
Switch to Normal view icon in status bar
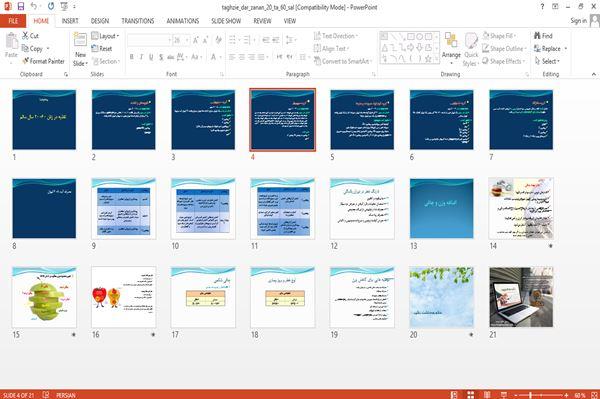tap(454, 395)
